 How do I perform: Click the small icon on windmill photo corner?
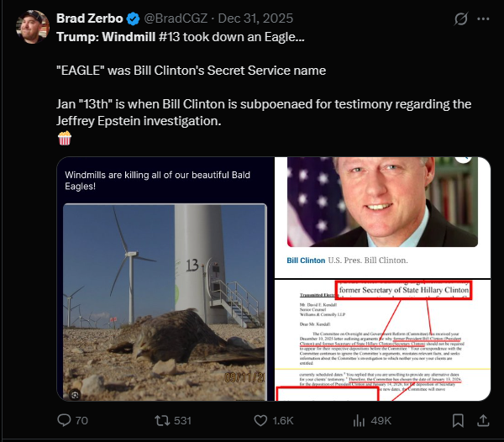(x=75, y=393)
